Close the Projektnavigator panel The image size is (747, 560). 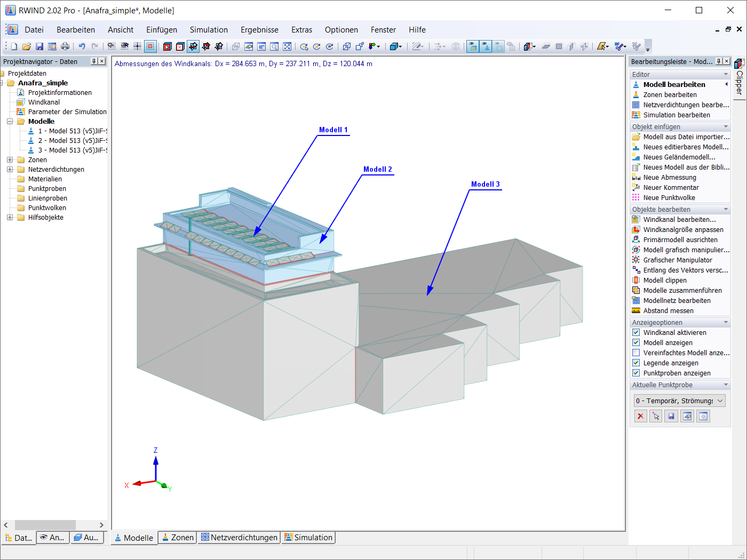click(102, 61)
